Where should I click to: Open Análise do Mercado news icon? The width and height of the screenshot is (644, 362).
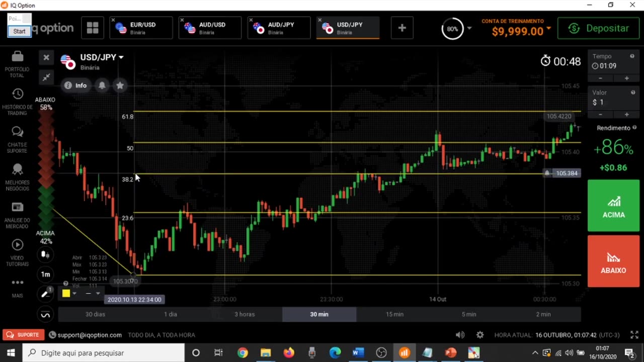[17, 207]
